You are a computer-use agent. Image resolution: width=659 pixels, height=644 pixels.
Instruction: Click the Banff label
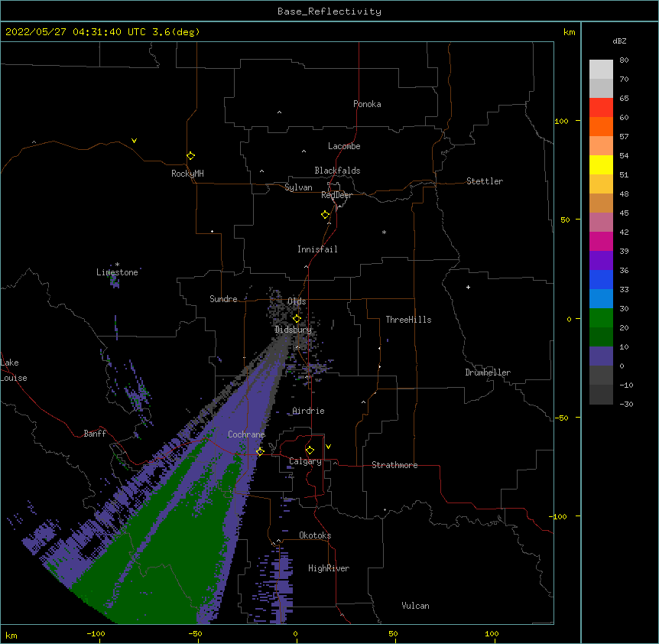coord(95,434)
